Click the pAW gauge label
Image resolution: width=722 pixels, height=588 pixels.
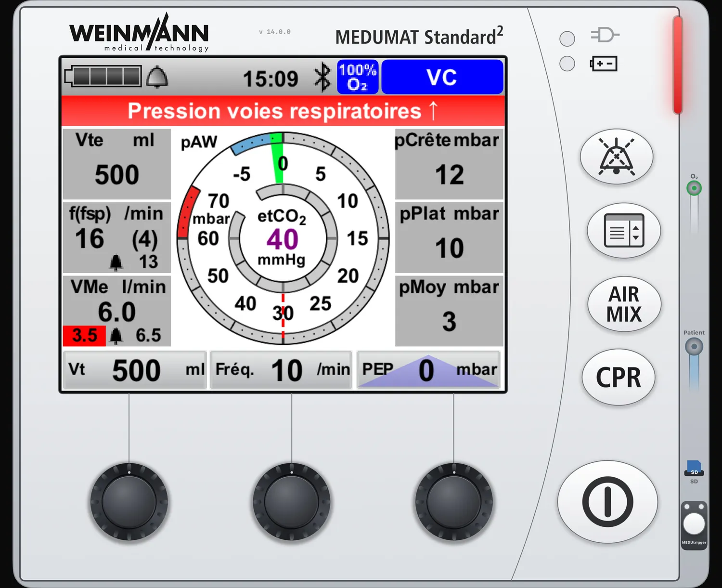pyautogui.click(x=199, y=142)
